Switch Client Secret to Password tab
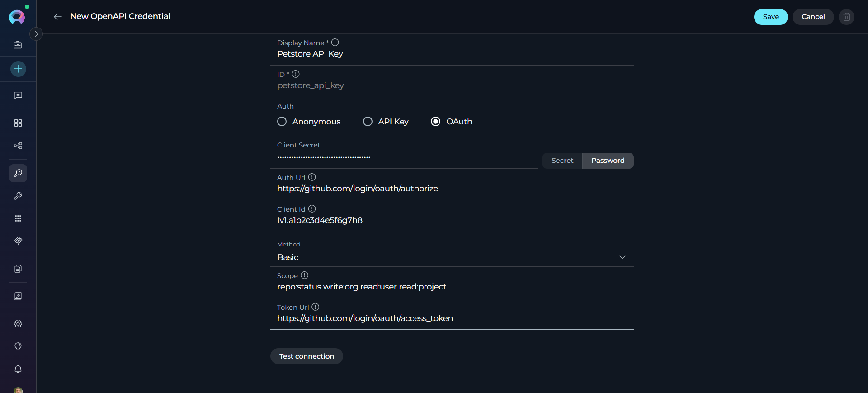Screen dimensions: 868x393 [608, 161]
